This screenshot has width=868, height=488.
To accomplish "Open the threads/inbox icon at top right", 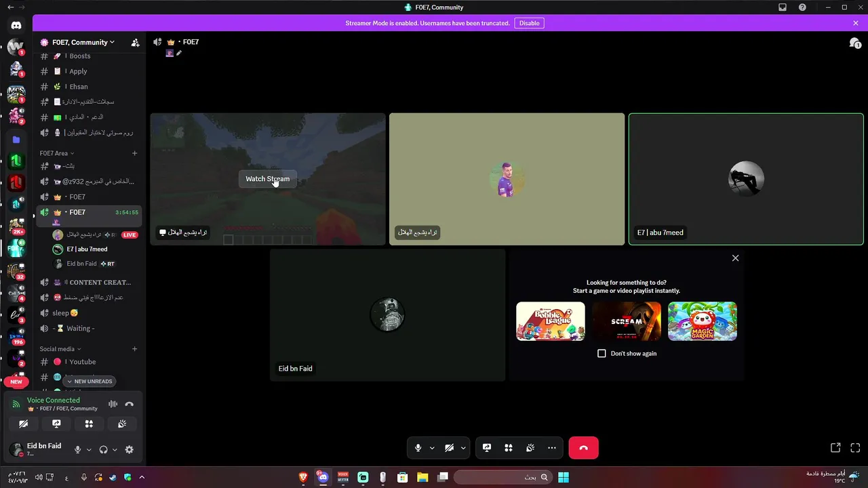I will (855, 43).
